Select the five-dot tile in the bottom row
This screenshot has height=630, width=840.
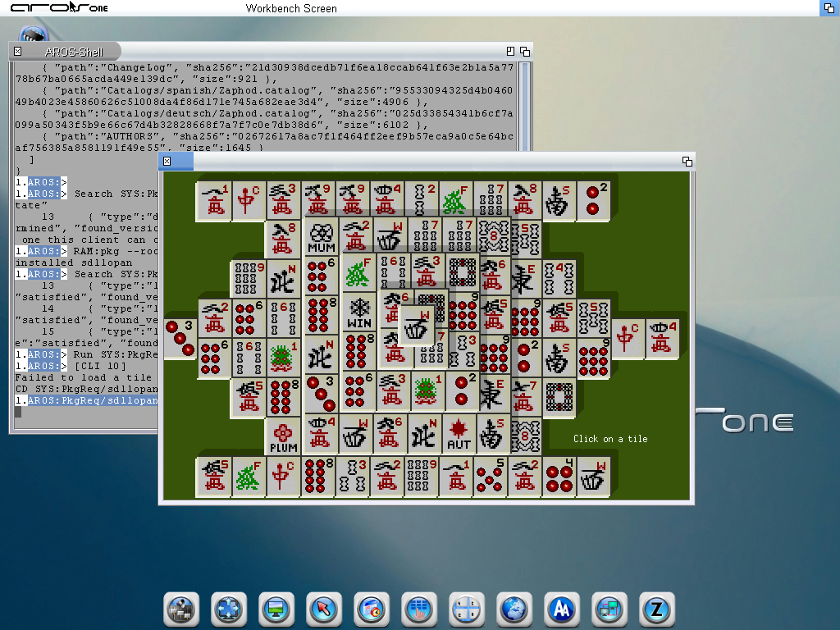(491, 477)
